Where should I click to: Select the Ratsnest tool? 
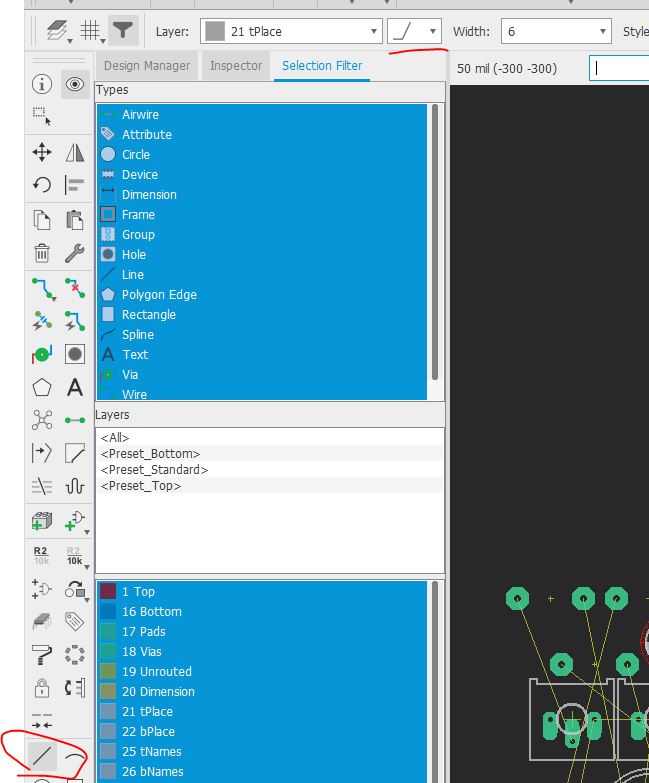tap(42, 420)
